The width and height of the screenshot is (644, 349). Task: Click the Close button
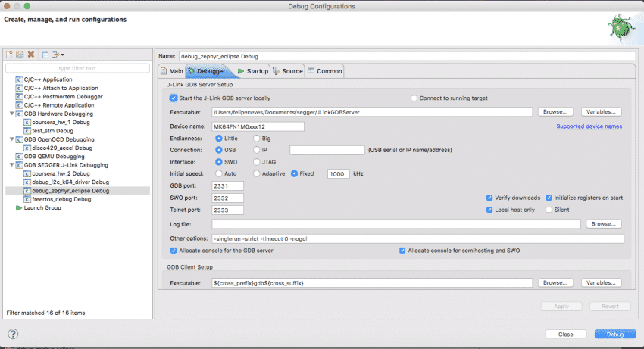point(565,334)
